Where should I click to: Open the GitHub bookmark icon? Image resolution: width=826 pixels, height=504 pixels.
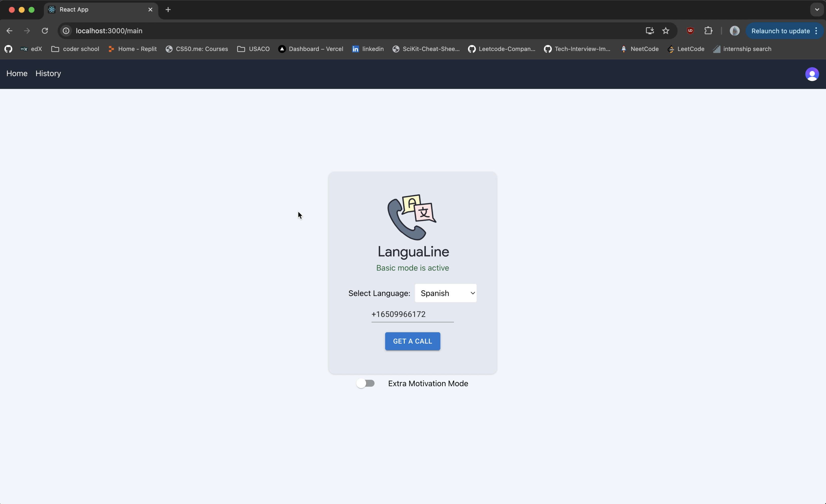[8, 49]
